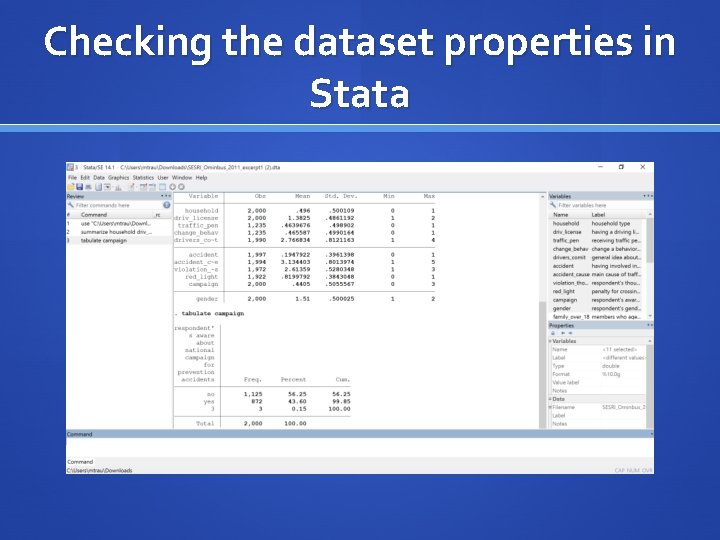720x540 pixels.
Task: Click the Variables panel header options
Action: 647,196
